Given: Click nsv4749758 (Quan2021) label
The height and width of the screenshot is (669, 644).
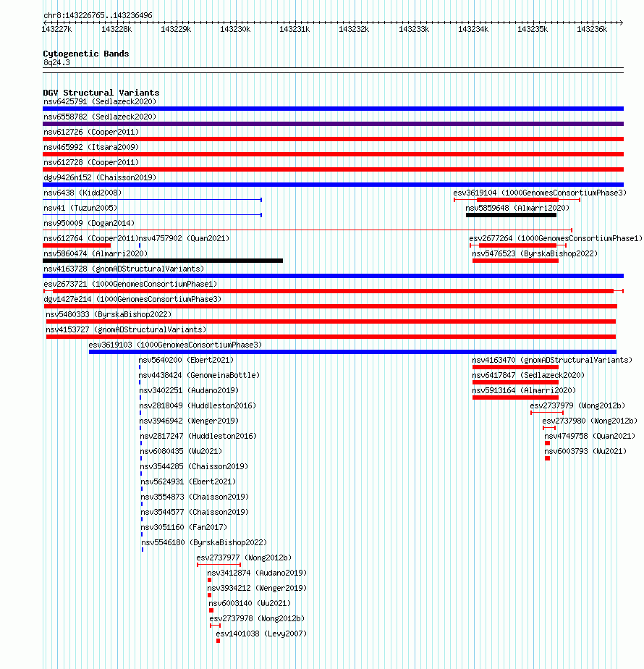Looking at the screenshot, I should (x=590, y=437).
